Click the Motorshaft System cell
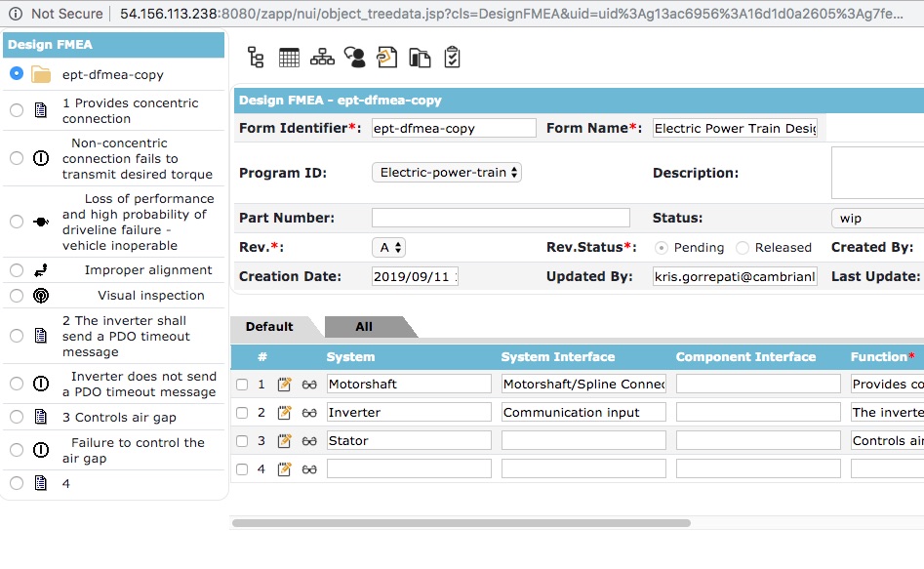The width and height of the screenshot is (924, 569). (409, 384)
